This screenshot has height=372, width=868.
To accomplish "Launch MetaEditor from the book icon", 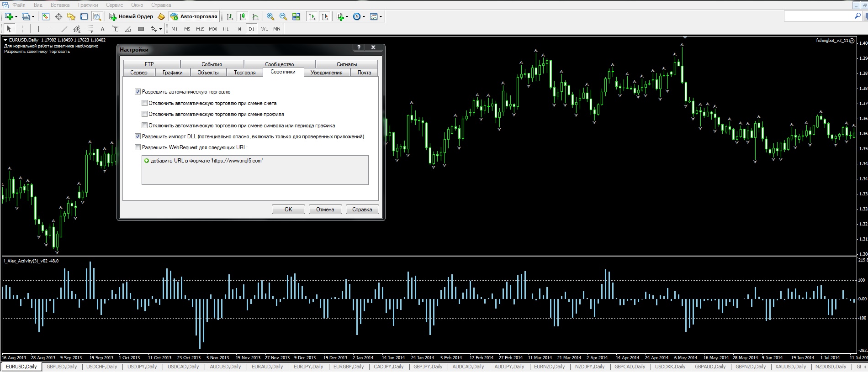I will 161,16.
